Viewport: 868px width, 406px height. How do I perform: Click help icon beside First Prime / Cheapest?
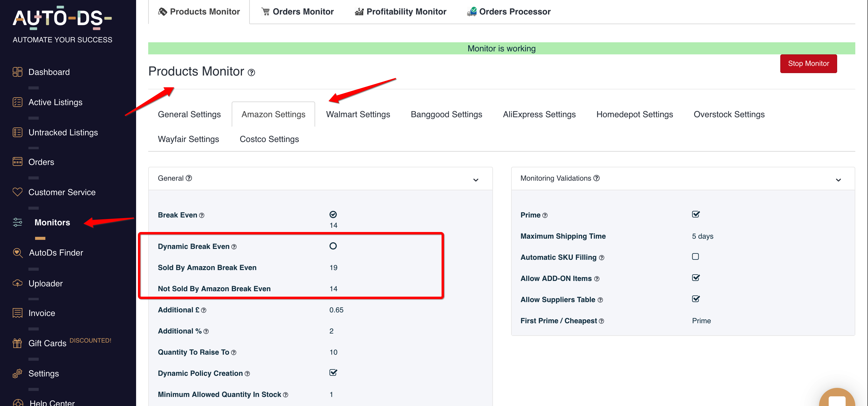(602, 321)
